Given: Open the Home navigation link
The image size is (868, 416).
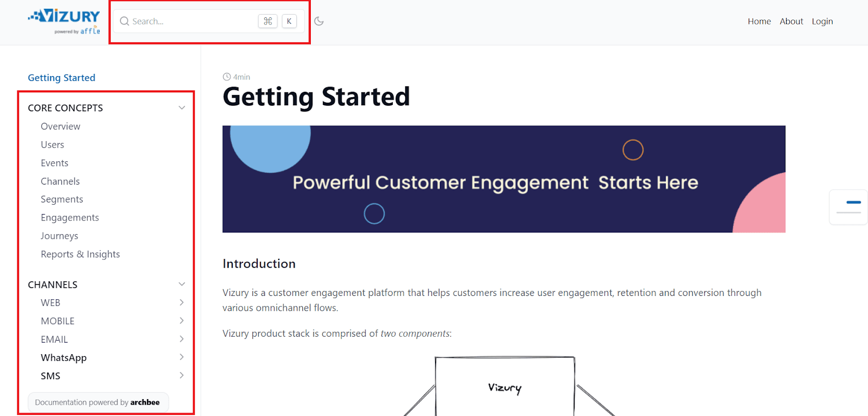Looking at the screenshot, I should coord(759,21).
